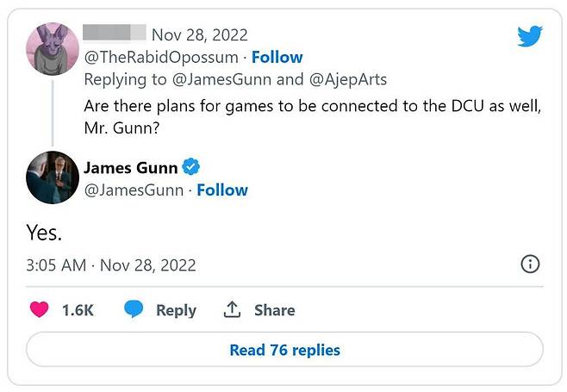This screenshot has height=392, width=567.
Task: Click the Twitter bird logo
Action: 529,36
